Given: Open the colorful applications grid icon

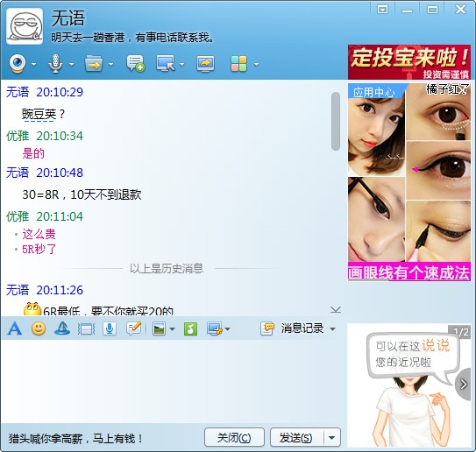Looking at the screenshot, I should point(239,64).
